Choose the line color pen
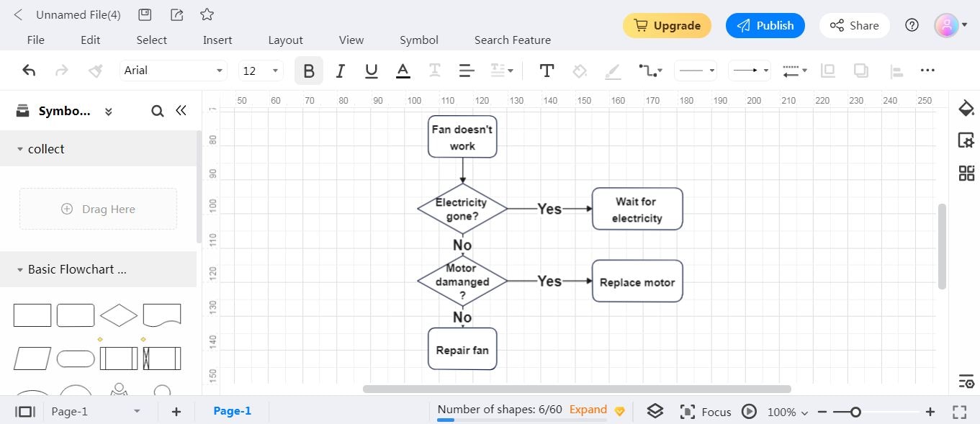Viewport: 980px width, 424px height. (613, 71)
